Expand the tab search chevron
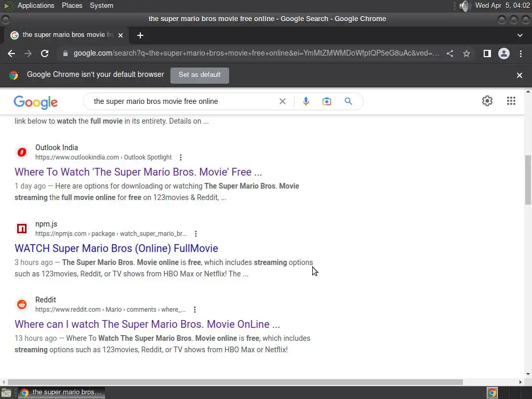Viewport: 532px width, 399px height. pyautogui.click(x=520, y=35)
